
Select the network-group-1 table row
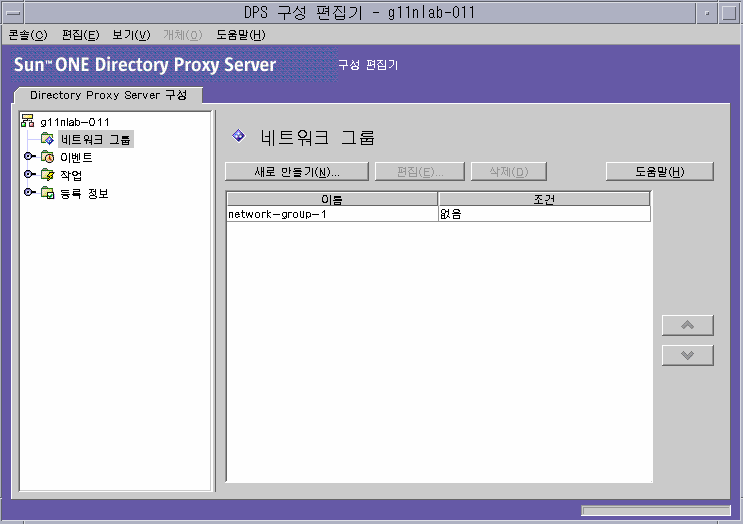tap(438, 214)
